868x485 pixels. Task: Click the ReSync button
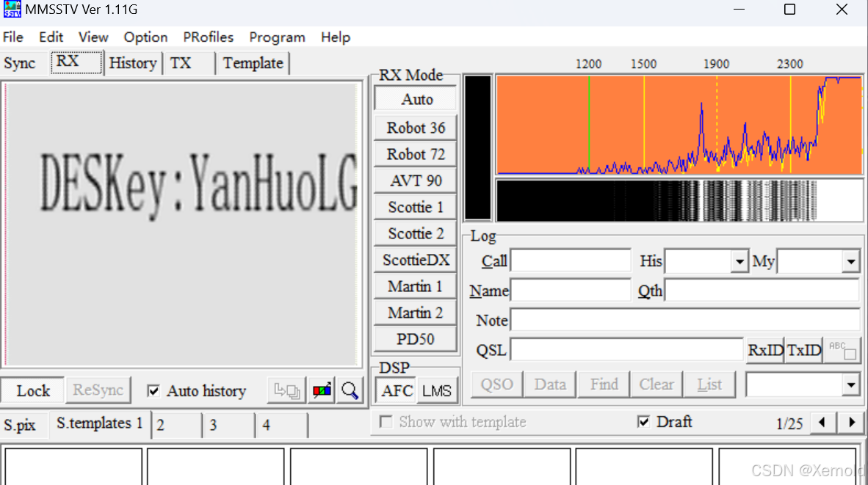pos(98,390)
